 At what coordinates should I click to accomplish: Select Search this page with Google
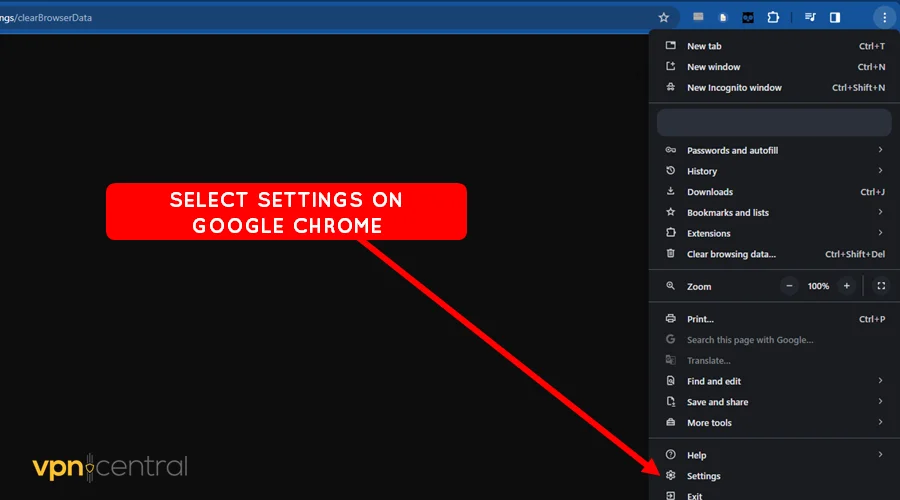(x=774, y=340)
